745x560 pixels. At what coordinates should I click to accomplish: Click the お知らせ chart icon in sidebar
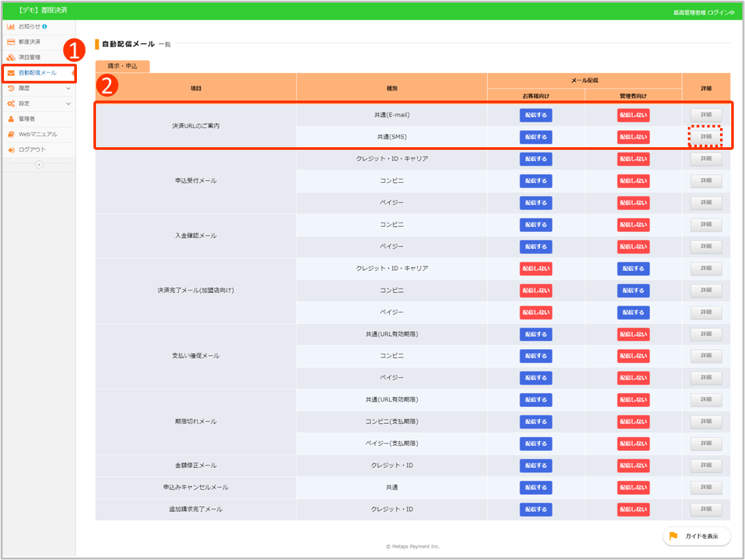11,26
